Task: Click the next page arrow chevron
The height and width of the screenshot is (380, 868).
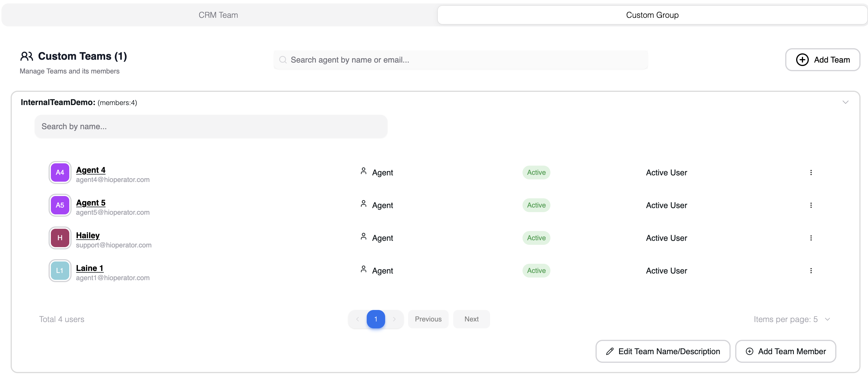Action: tap(394, 319)
